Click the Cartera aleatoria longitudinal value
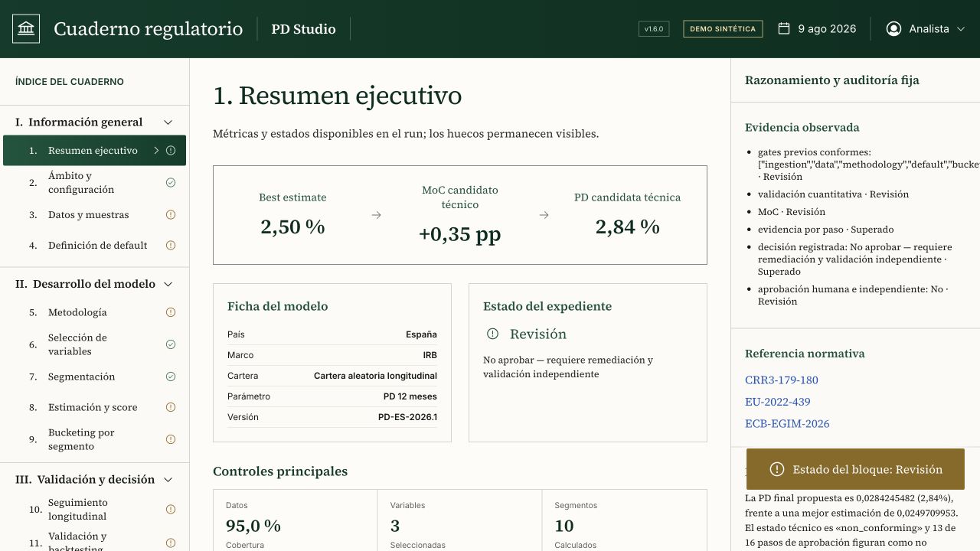Viewport: 980px width, 551px height. pos(375,376)
